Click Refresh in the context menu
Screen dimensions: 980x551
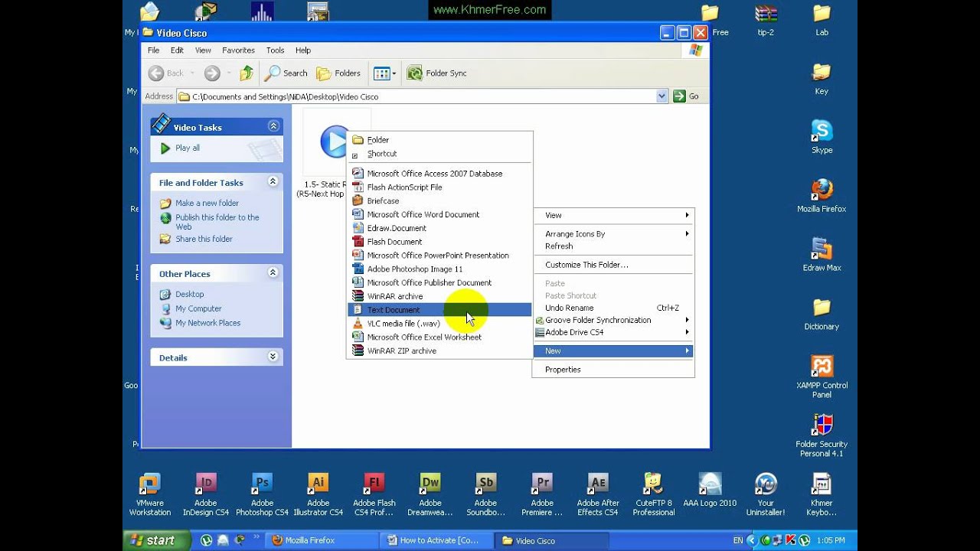coord(613,246)
